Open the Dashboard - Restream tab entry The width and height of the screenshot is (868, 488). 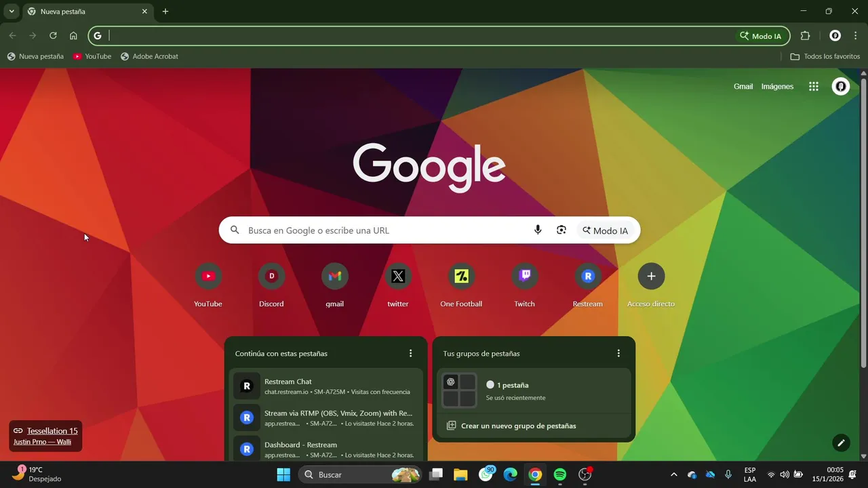point(326,449)
